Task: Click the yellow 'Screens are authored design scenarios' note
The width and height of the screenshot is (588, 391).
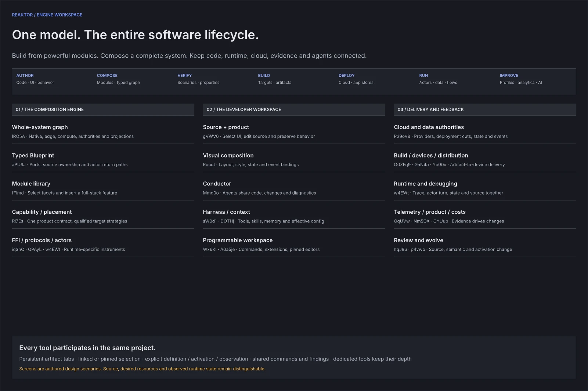Action: 142,369
